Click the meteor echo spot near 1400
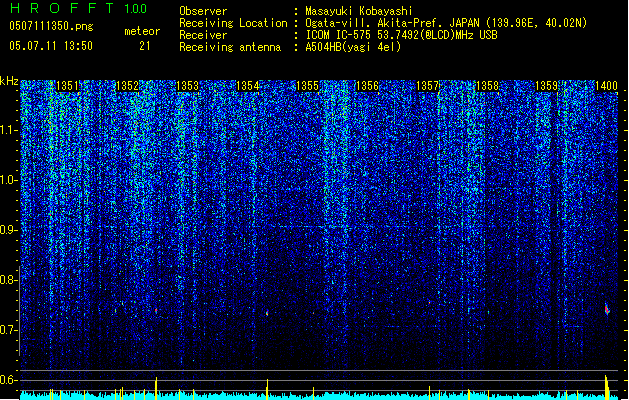 tap(607, 309)
